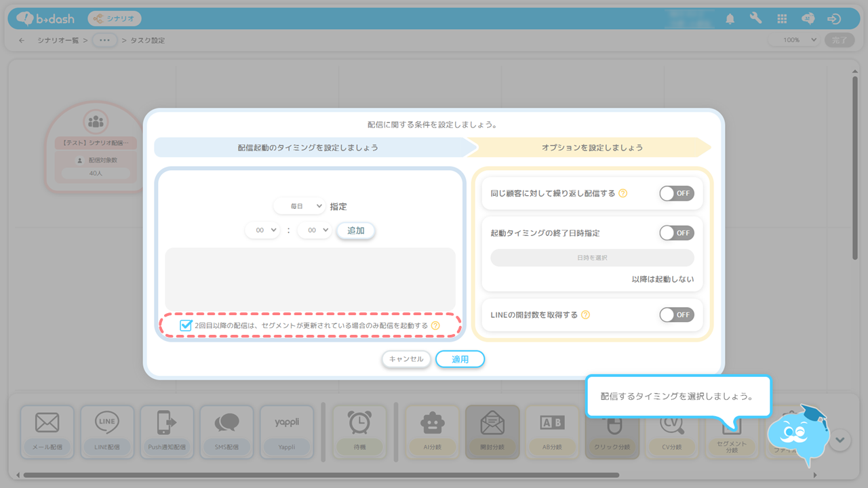The image size is (868, 488).
Task: Toggle 同じ顧客に対して繰り返し配信する switch
Action: click(x=677, y=194)
